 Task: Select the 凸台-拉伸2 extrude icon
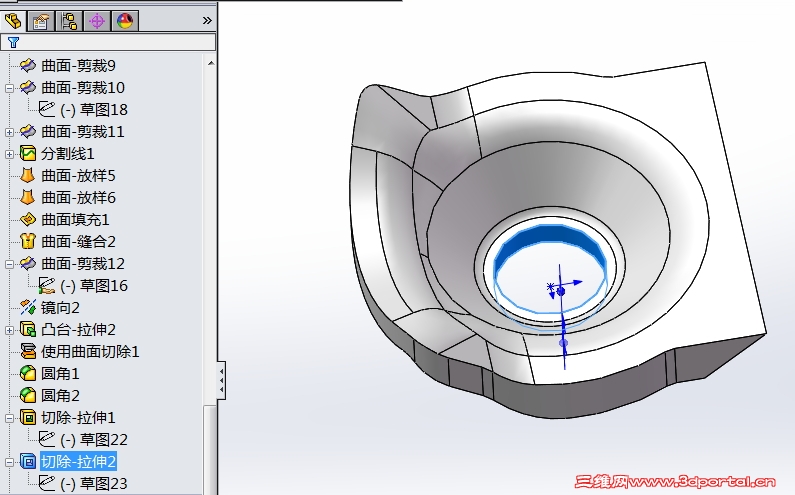tap(27, 330)
